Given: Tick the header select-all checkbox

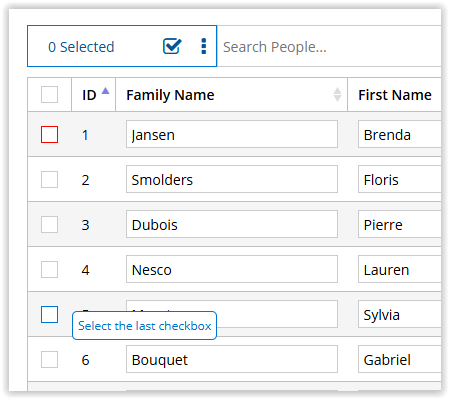Looking at the screenshot, I should (x=49, y=95).
